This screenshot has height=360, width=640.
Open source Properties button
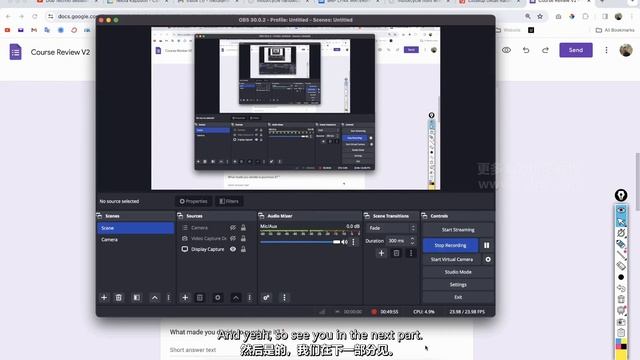pyautogui.click(x=193, y=201)
